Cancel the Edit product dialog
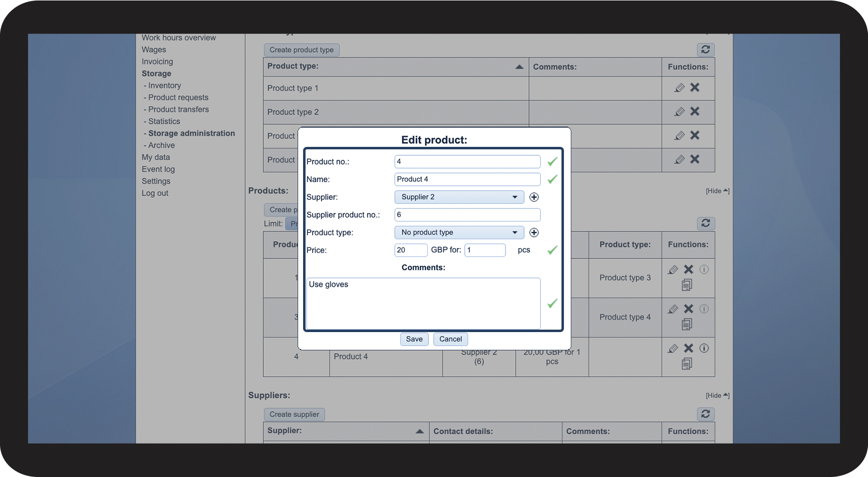Viewport: 868px width, 477px height. coord(450,339)
